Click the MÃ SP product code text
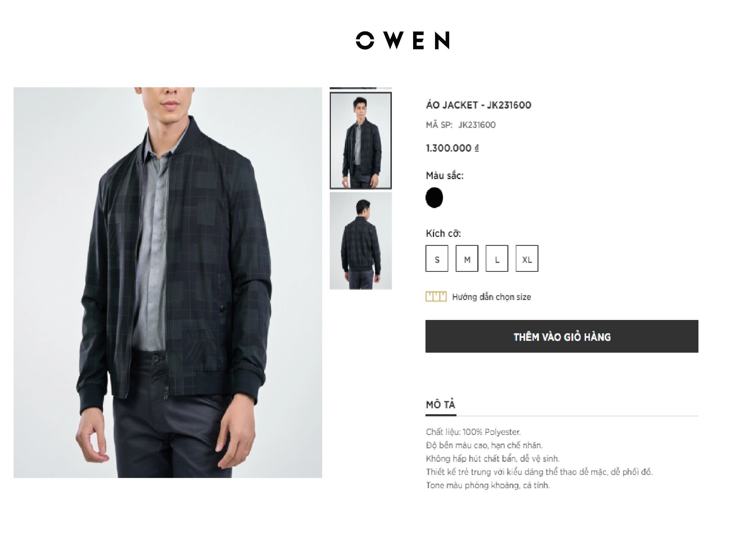 [461, 125]
